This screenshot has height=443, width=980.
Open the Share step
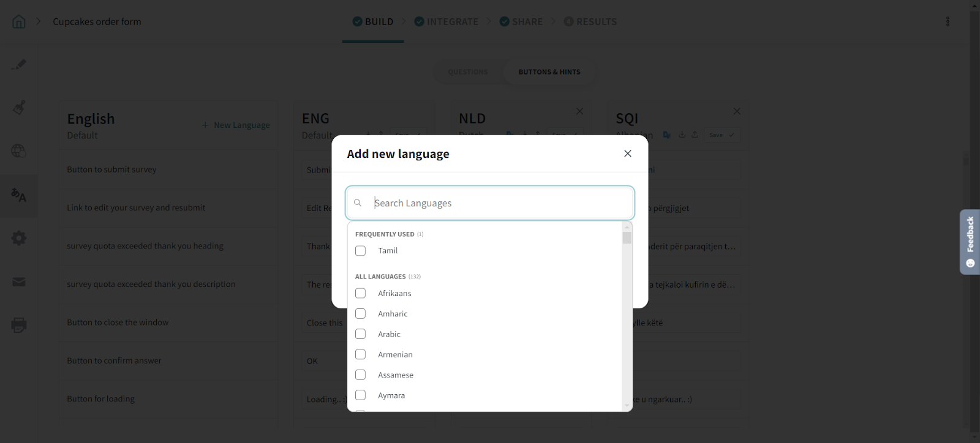click(x=521, y=22)
